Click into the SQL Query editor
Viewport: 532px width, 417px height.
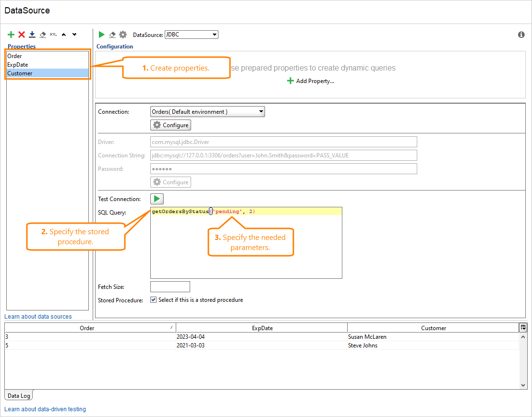[x=246, y=243]
